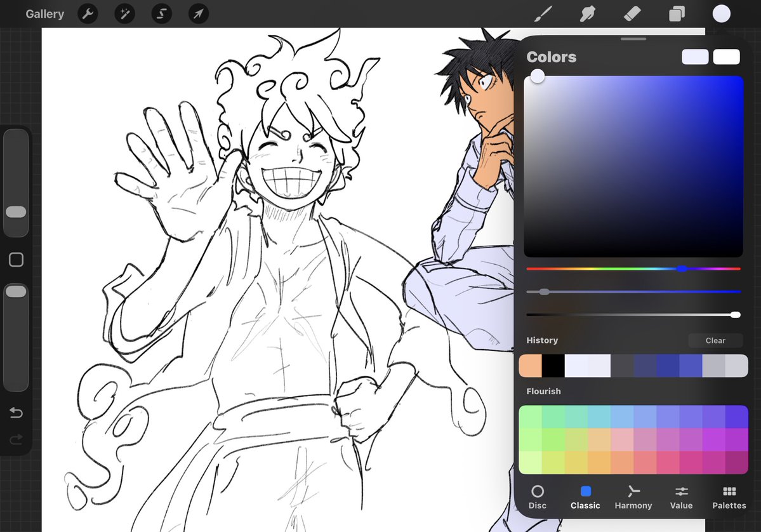Switch to the Harmony color tab
Viewport: 761px width, 532px height.
click(633, 497)
